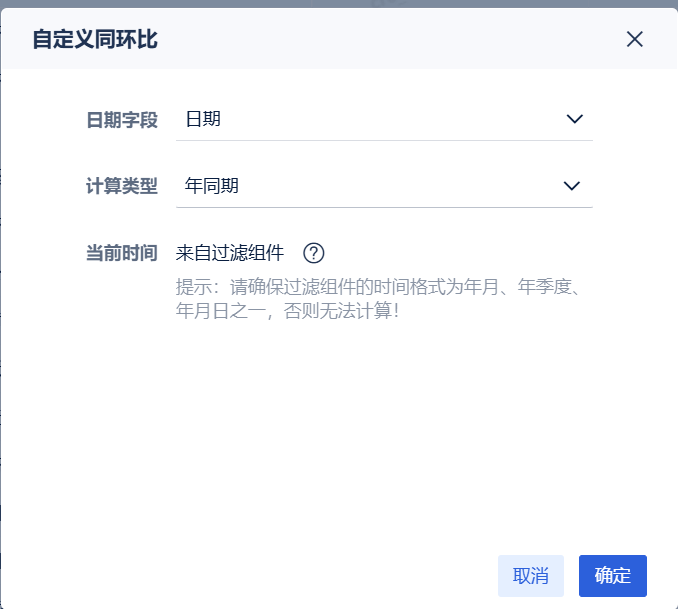
Task: Expand the 日期字段 dropdown arrow
Action: tap(574, 119)
